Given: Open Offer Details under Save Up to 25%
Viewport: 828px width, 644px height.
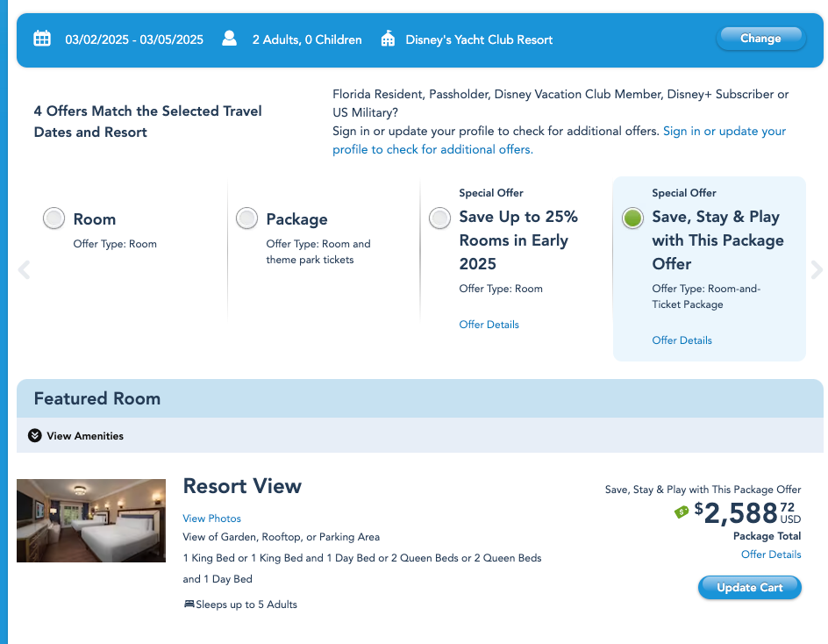Looking at the screenshot, I should click(x=489, y=325).
